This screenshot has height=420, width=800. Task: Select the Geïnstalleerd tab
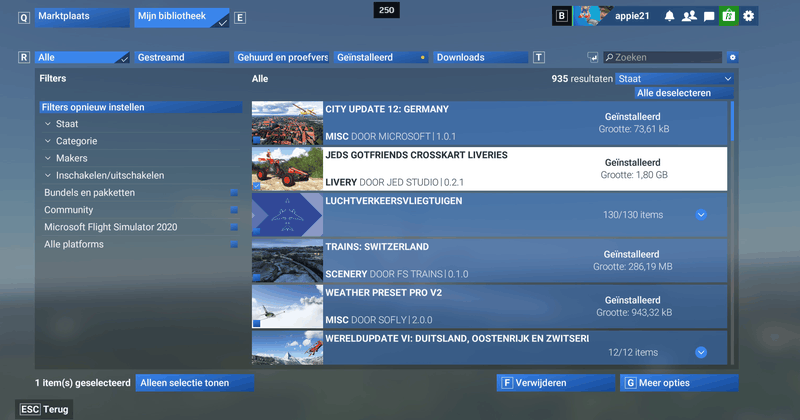381,57
